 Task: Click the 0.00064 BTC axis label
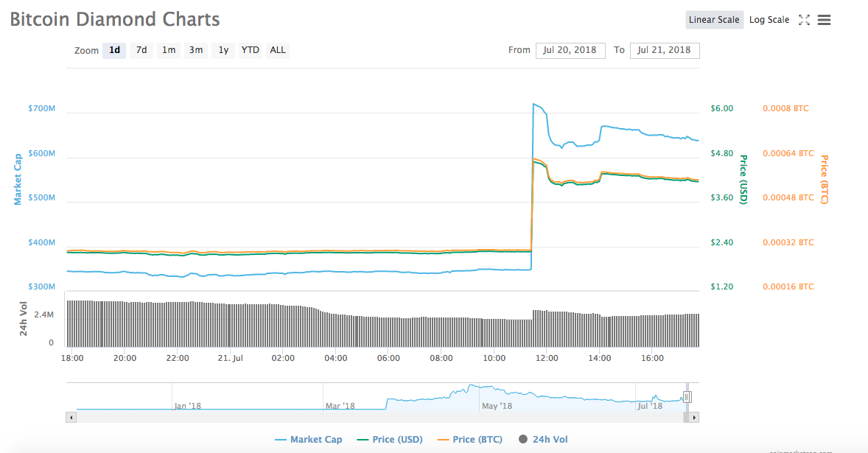pyautogui.click(x=788, y=153)
